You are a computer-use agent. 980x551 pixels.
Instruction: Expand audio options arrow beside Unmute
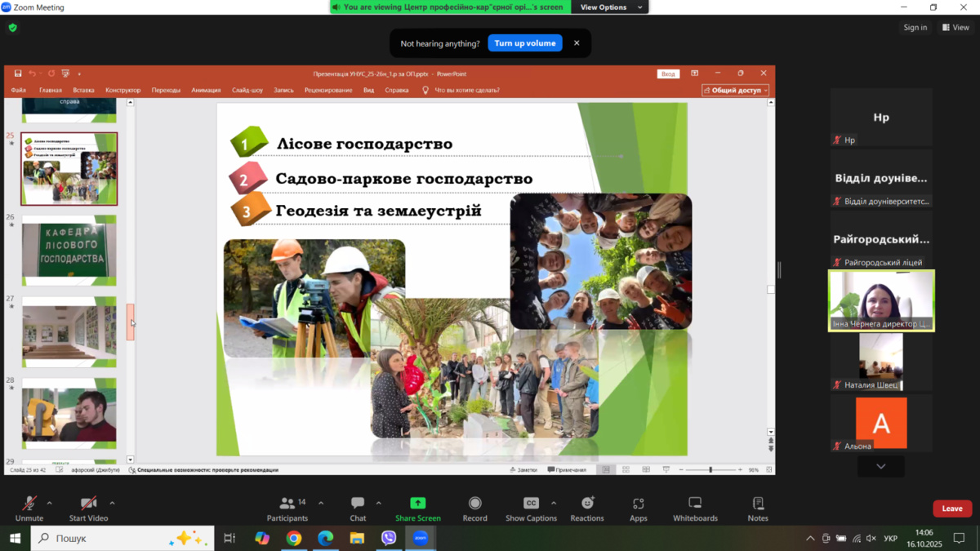[50, 504]
